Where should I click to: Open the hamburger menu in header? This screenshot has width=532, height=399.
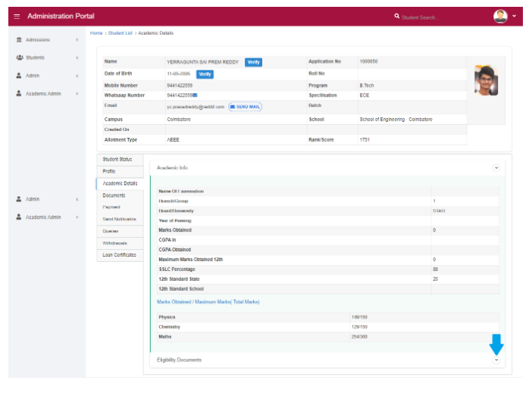(x=17, y=16)
